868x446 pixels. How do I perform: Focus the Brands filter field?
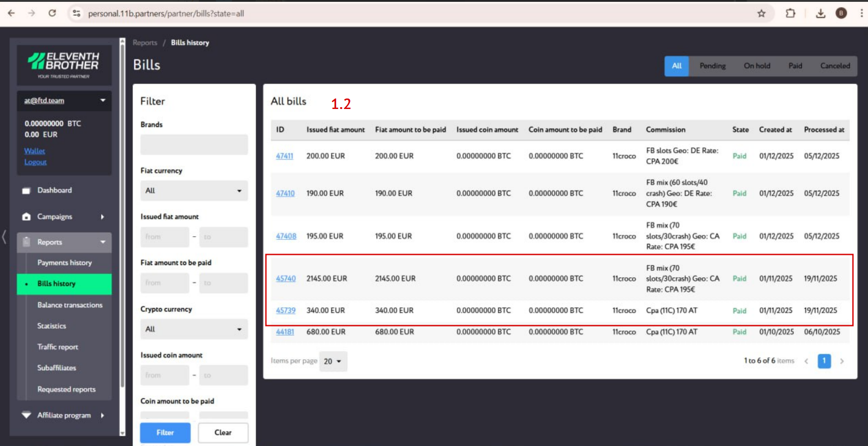pos(194,145)
